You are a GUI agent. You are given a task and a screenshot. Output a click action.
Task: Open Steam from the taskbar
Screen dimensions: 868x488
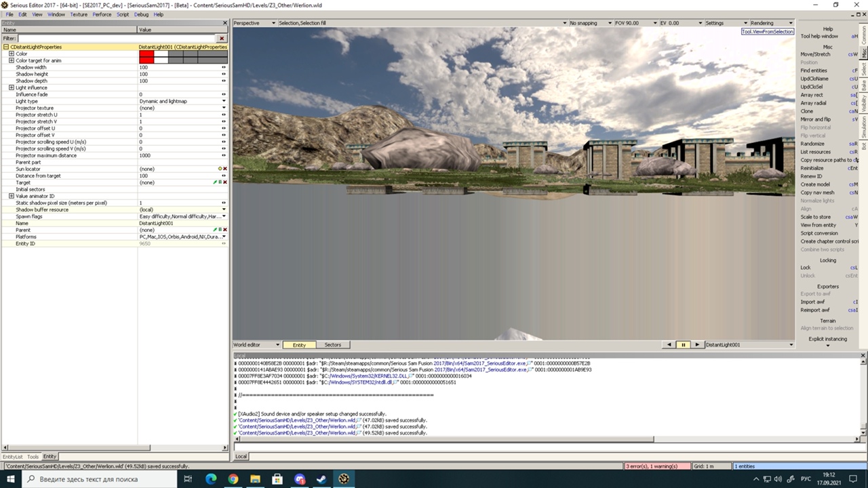[x=322, y=479]
